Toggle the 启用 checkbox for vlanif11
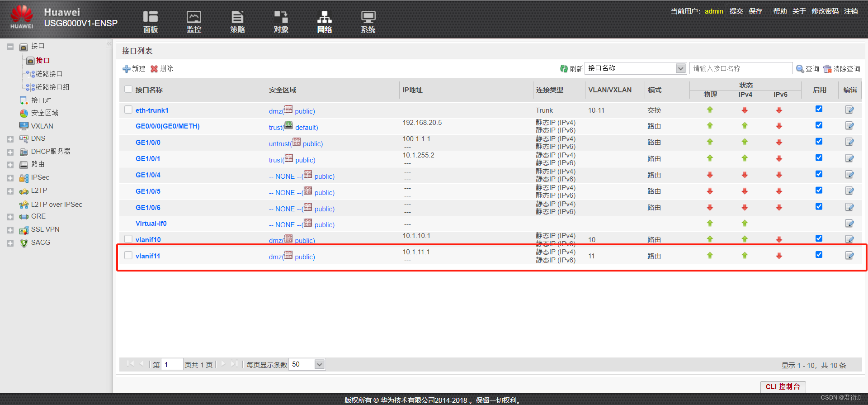This screenshot has width=868, height=405. [819, 255]
